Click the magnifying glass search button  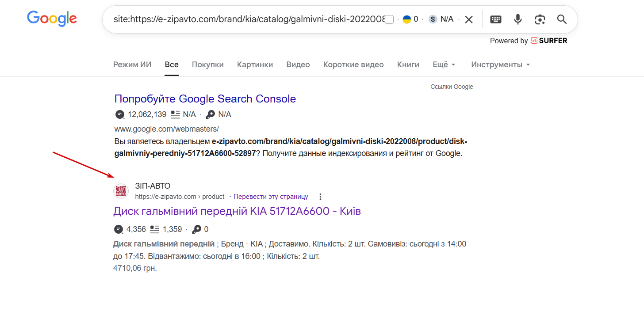tap(562, 19)
